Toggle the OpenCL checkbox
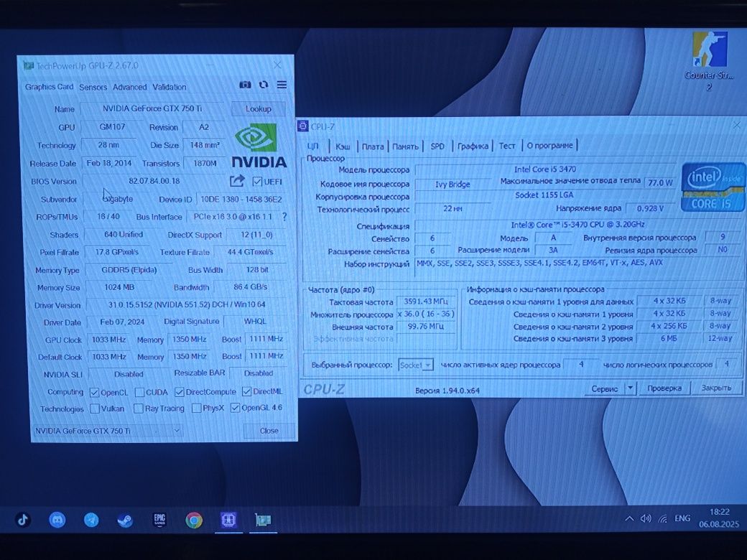 (x=94, y=393)
